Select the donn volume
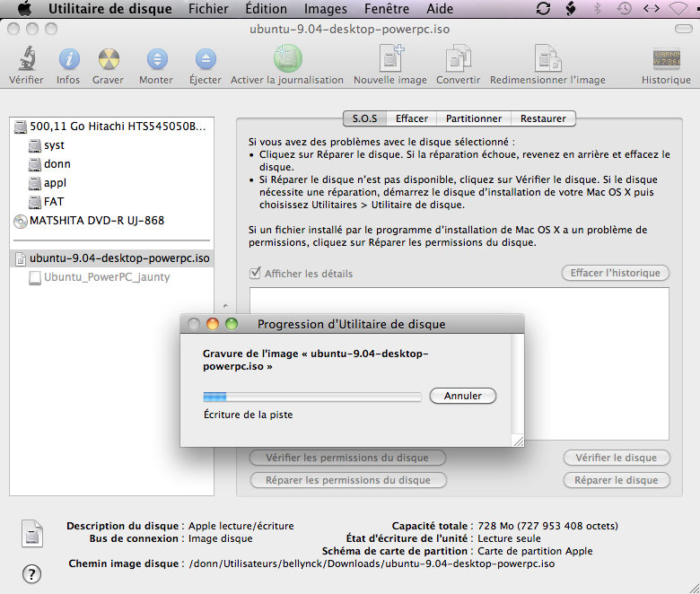Viewport: 700px width, 594px height. (111, 164)
